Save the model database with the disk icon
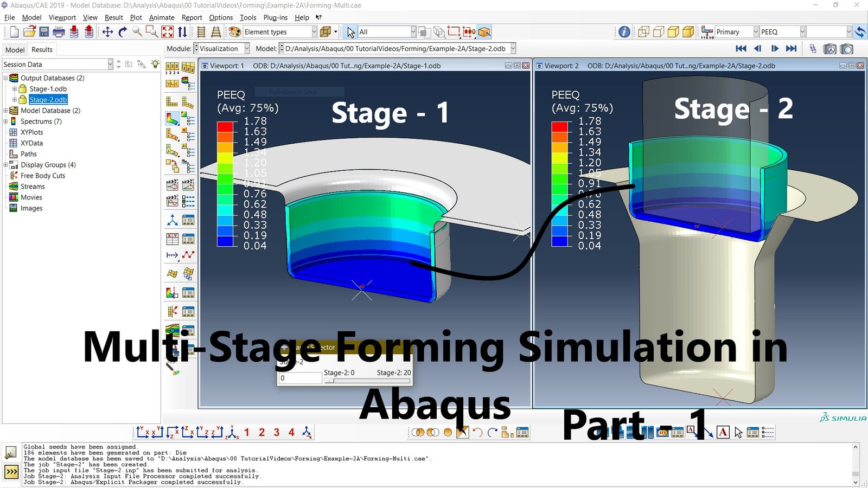This screenshot has height=488, width=868. tap(44, 32)
